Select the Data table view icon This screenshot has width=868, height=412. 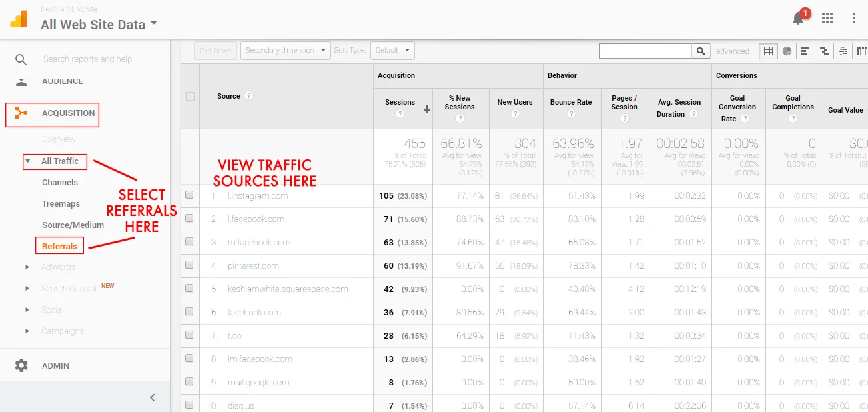tap(768, 51)
